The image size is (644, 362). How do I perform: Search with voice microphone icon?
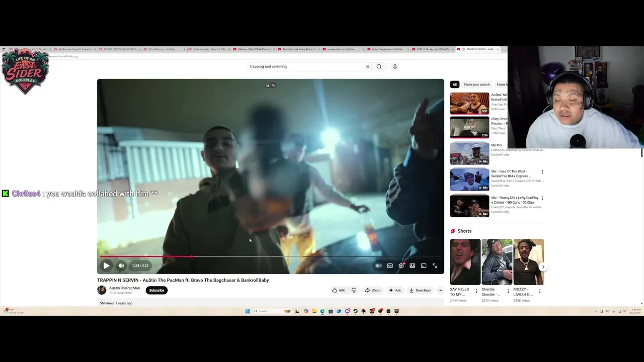[395, 66]
